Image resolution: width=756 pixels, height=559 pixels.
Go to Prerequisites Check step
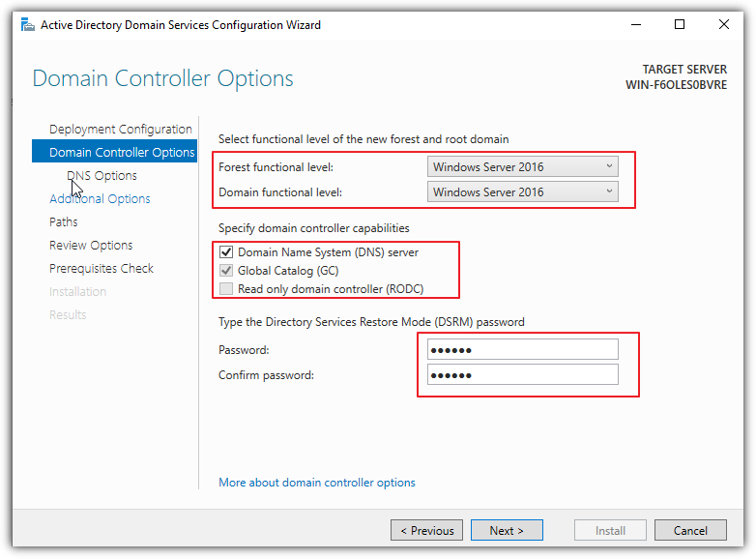(102, 268)
